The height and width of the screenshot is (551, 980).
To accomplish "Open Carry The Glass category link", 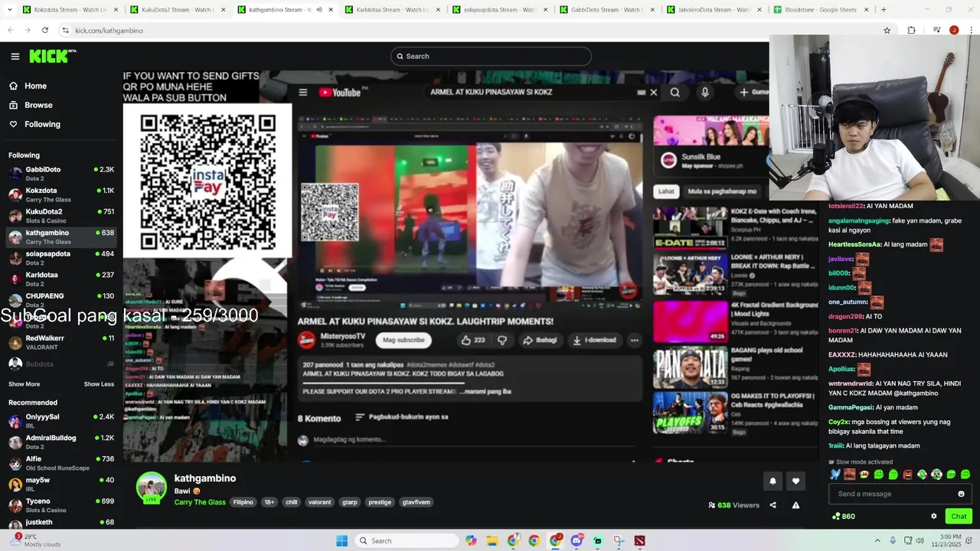I will [200, 502].
